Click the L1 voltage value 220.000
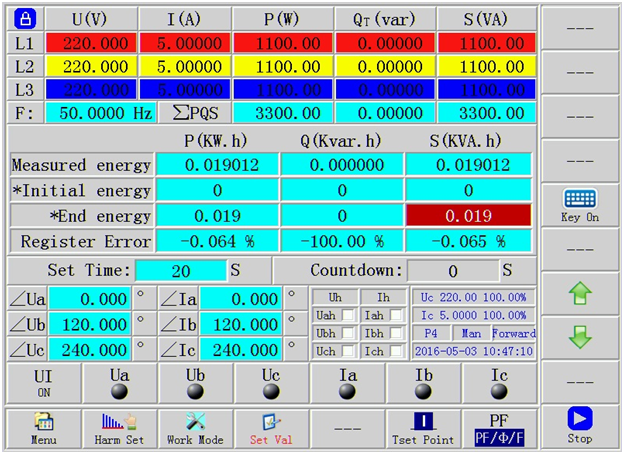624x454 pixels. pos(92,43)
